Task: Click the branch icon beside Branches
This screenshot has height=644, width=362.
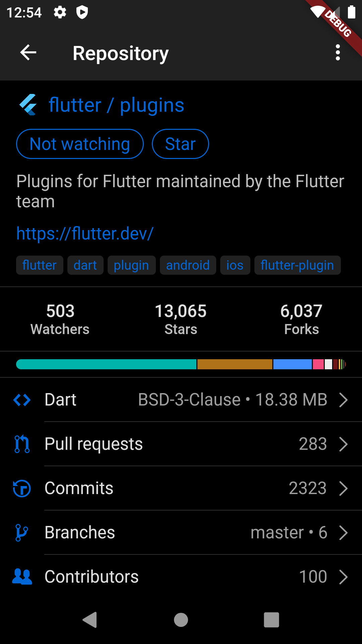Action: [22, 533]
